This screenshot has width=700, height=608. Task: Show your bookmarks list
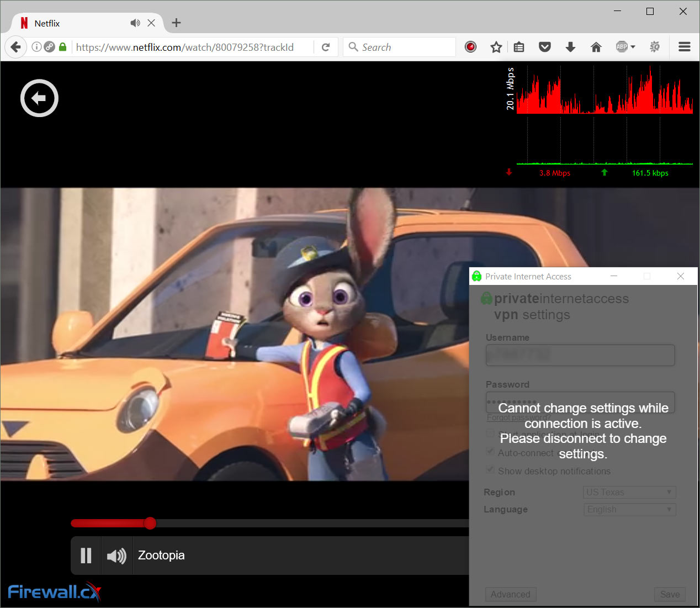click(x=519, y=47)
